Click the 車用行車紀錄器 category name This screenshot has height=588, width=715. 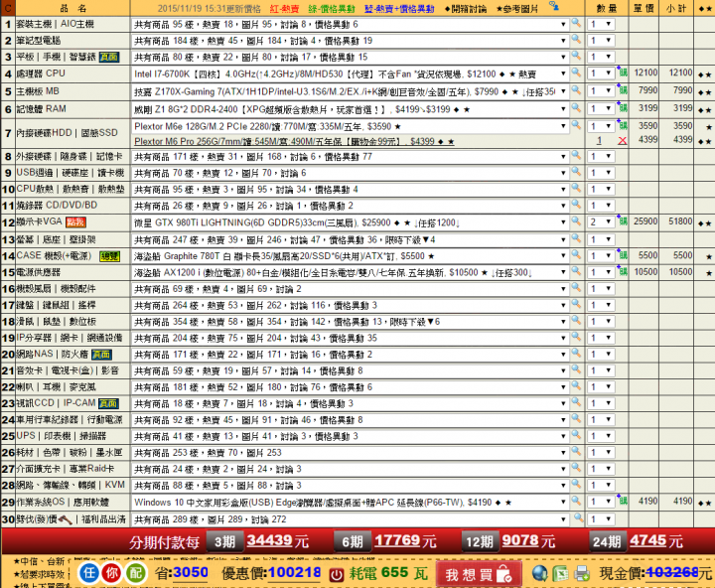[70, 420]
